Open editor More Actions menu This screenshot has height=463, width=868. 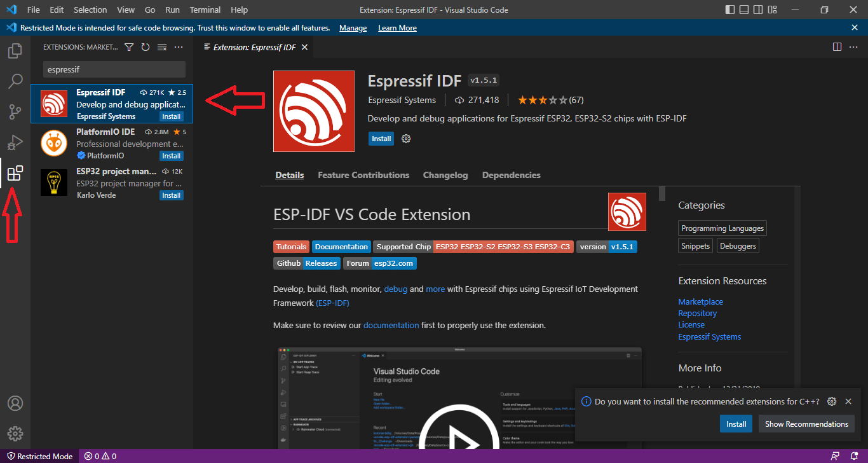(x=855, y=47)
